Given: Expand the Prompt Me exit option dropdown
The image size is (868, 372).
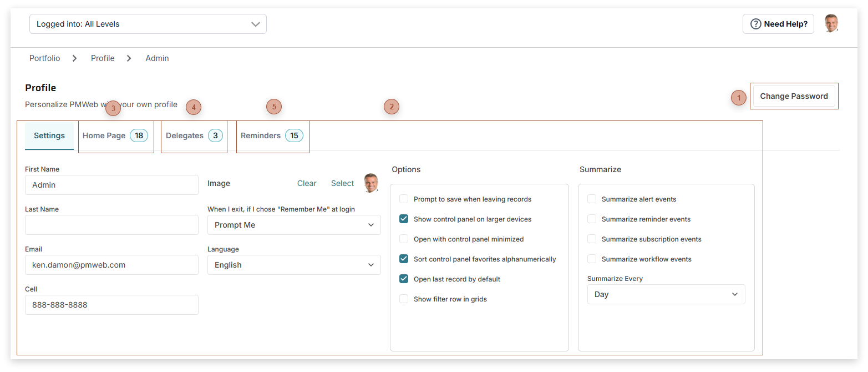Looking at the screenshot, I should click(294, 225).
